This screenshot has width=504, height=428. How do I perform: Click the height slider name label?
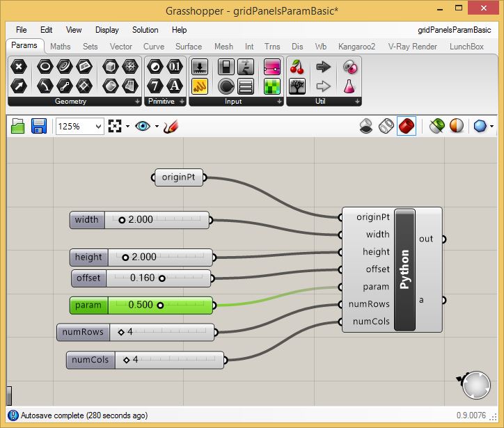(x=88, y=257)
